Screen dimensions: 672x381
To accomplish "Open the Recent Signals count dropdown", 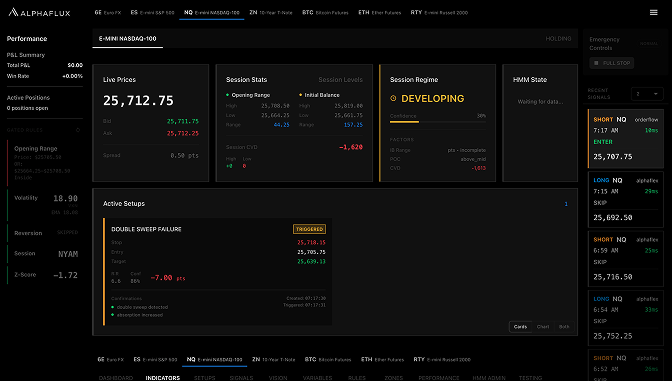I will click(647, 94).
